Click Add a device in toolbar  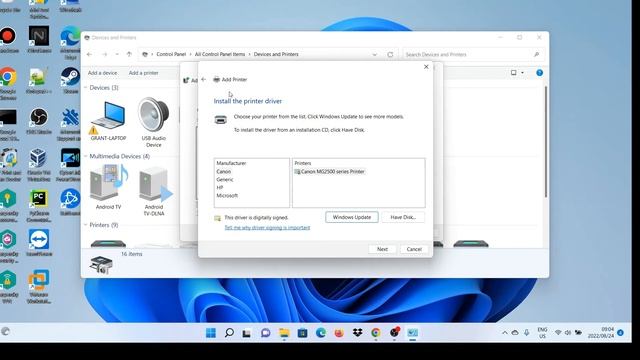(x=102, y=73)
